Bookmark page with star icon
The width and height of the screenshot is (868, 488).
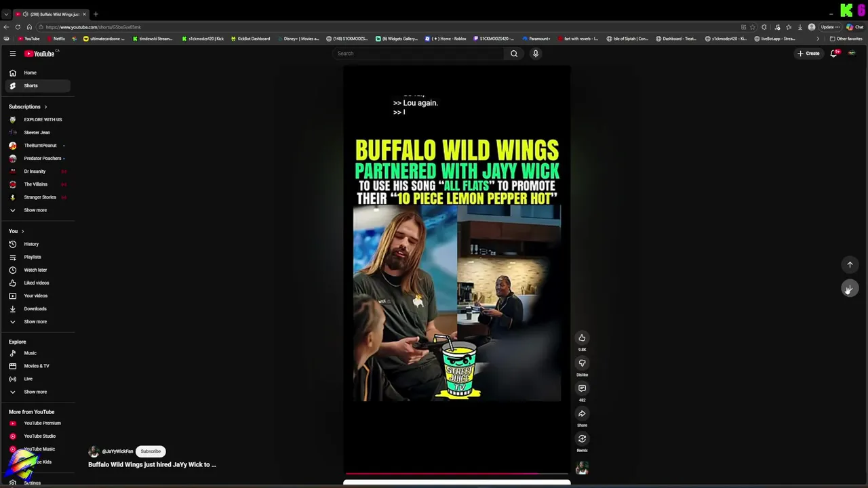(753, 27)
